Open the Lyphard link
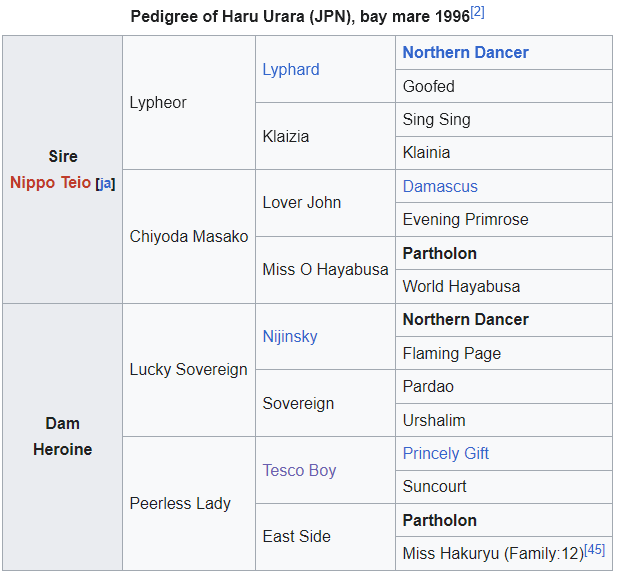 (291, 70)
